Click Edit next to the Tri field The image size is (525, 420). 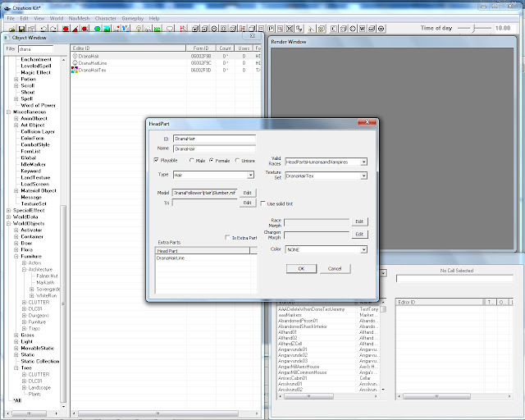[248, 203]
